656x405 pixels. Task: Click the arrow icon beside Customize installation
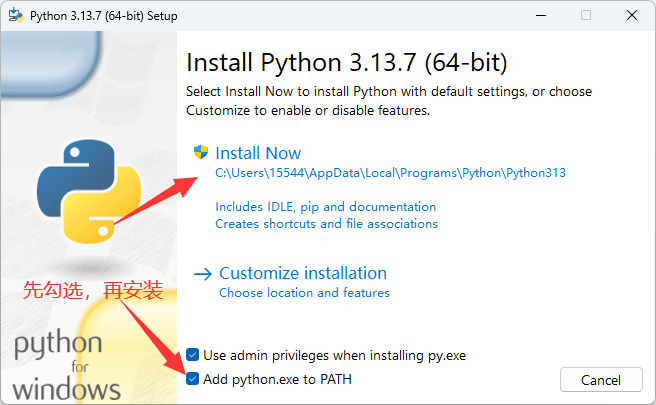pyautogui.click(x=203, y=273)
